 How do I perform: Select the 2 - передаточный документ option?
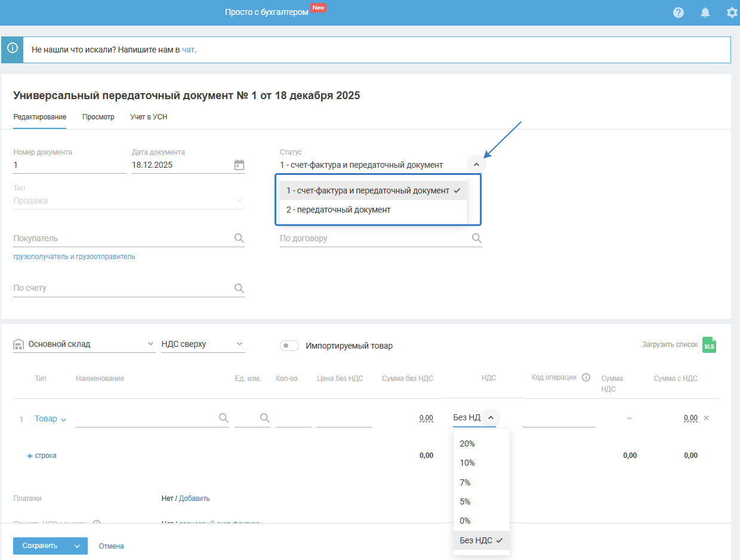point(338,210)
